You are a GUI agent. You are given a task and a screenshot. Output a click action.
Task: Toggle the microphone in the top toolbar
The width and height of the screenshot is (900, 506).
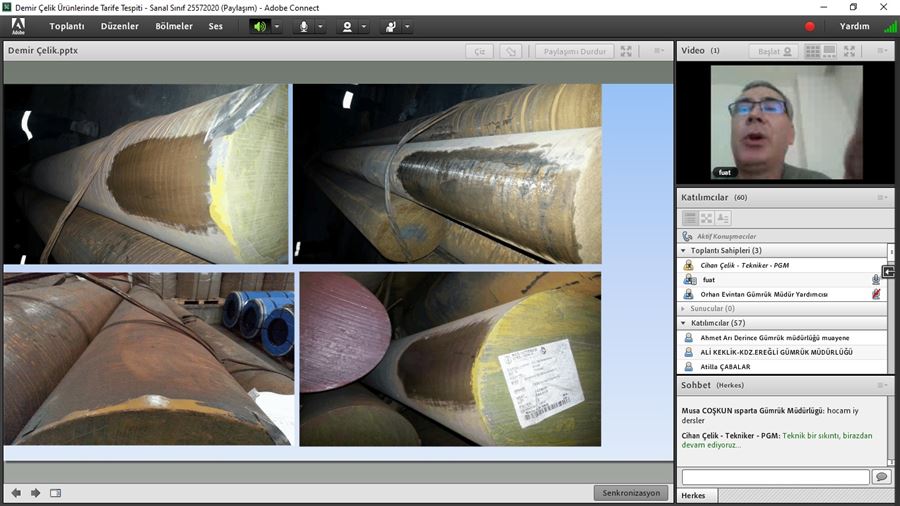(304, 26)
